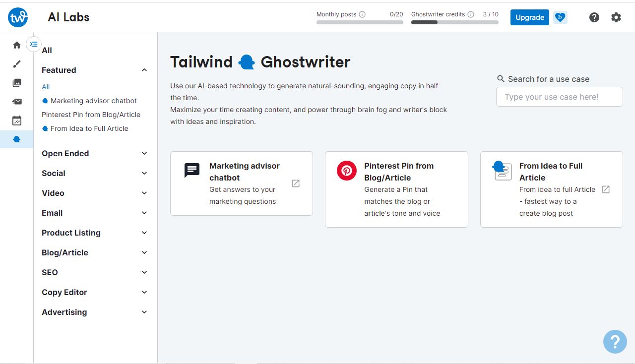635x364 pixels.
Task: Expand the Blog/Article category
Action: (144, 252)
